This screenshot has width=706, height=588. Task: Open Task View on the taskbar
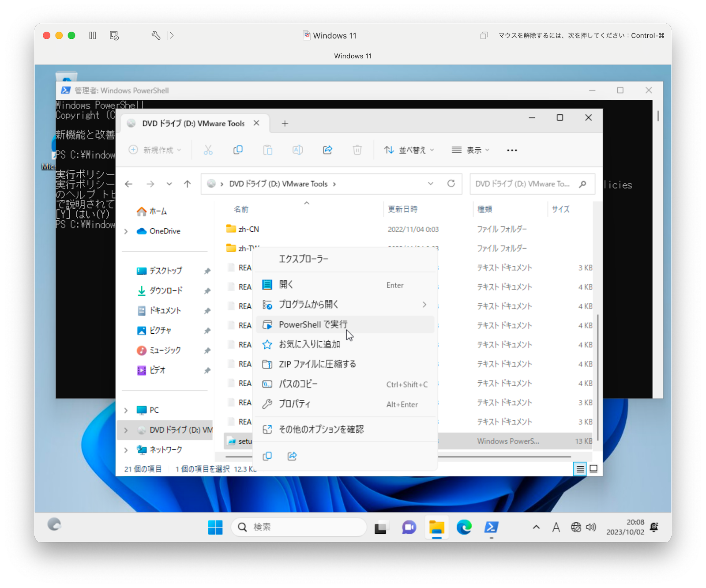tap(380, 528)
